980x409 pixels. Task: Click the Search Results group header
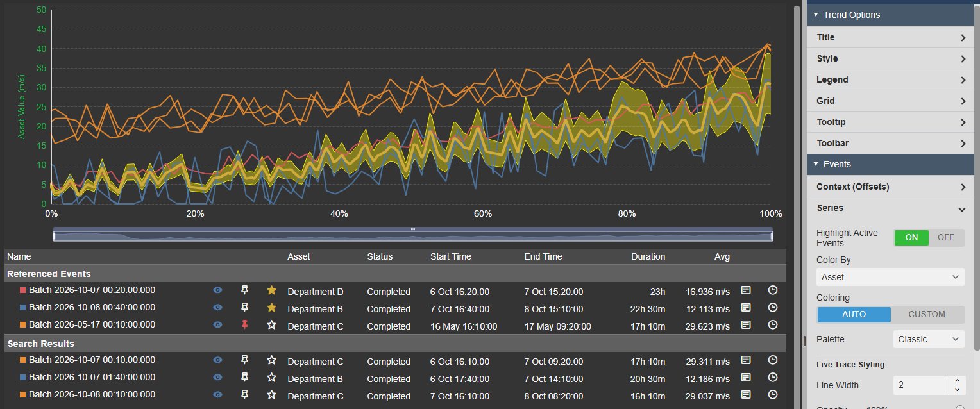tap(395, 343)
